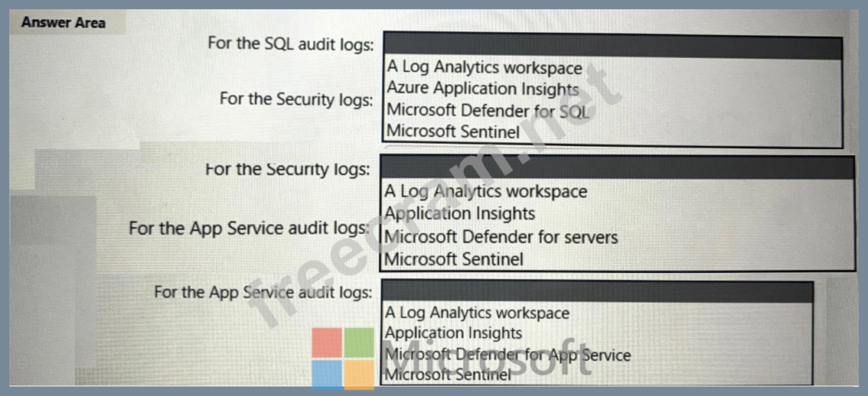
Task: Open the Security logs dropdown box
Action: point(617,167)
